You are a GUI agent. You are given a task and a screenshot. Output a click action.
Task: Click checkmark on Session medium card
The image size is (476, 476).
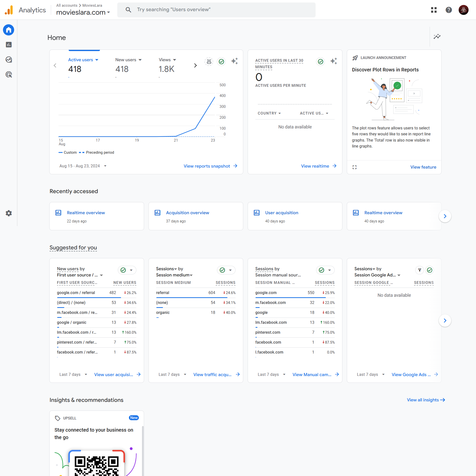click(222, 270)
